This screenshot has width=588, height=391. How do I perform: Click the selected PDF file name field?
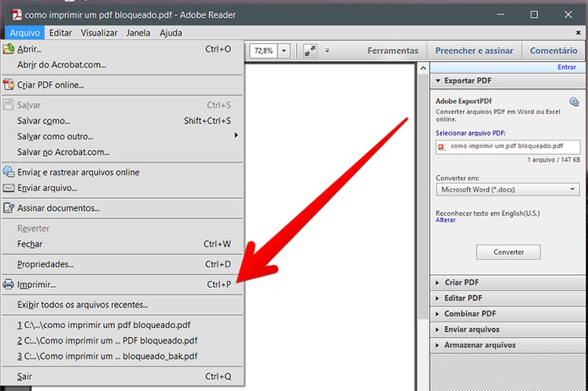(x=507, y=146)
